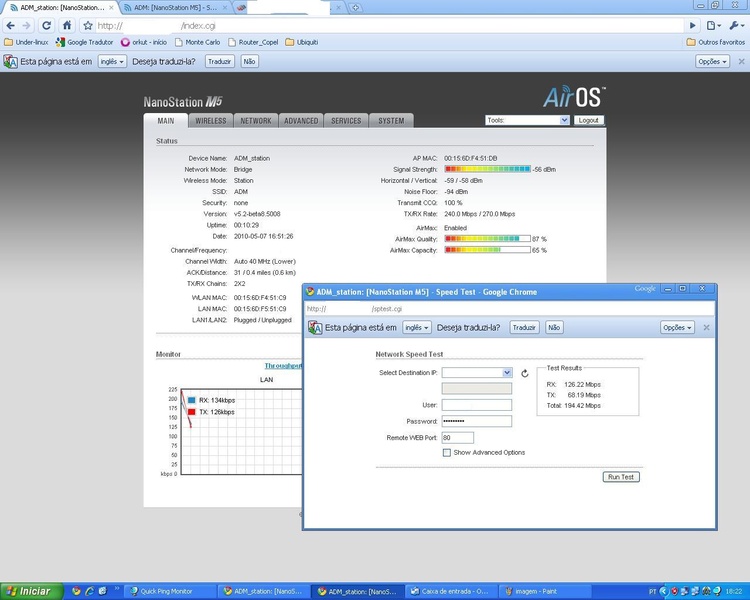Screen dimensions: 750x600
Task: Enable Show Advanced Options checkbox
Action: 447,453
